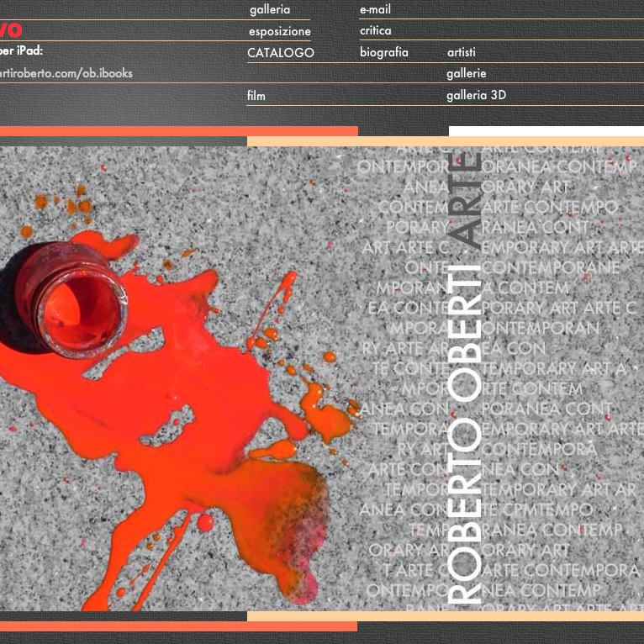This screenshot has height=644, width=644.
Task: Click the e-mail contact link
Action: click(x=376, y=9)
